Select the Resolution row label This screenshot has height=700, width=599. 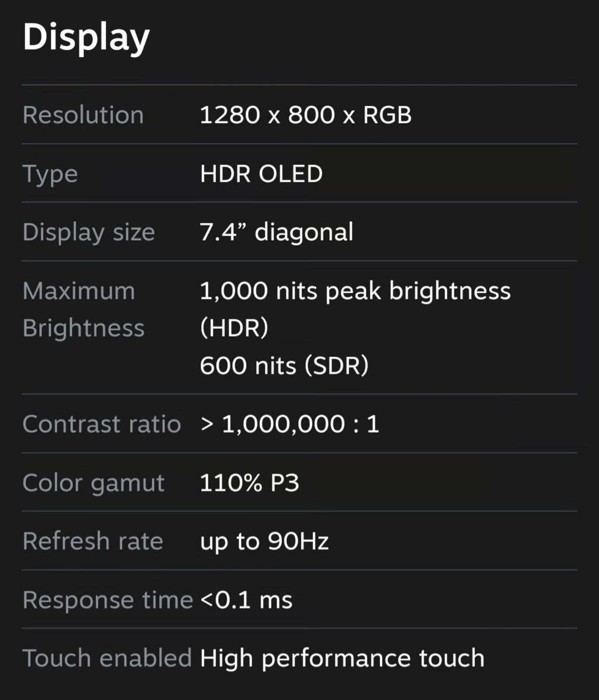click(83, 115)
